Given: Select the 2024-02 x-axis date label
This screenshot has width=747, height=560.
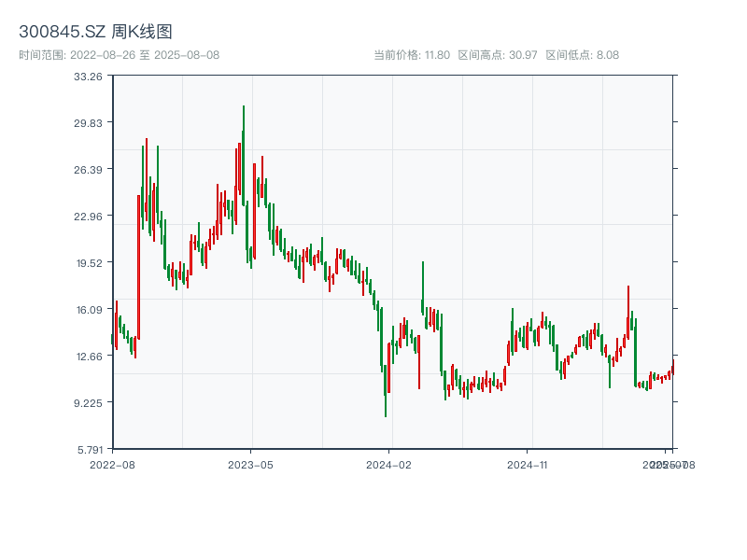Looking at the screenshot, I should click(x=389, y=464).
